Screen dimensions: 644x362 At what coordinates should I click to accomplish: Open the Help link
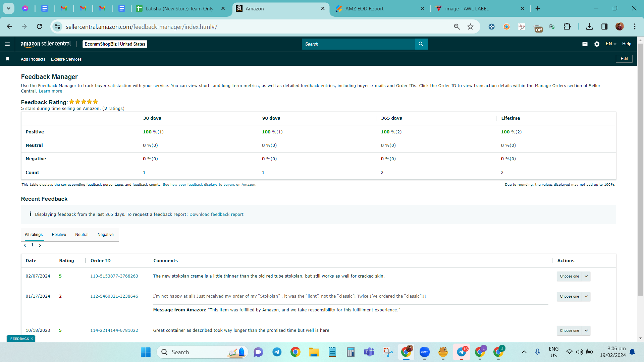627,44
